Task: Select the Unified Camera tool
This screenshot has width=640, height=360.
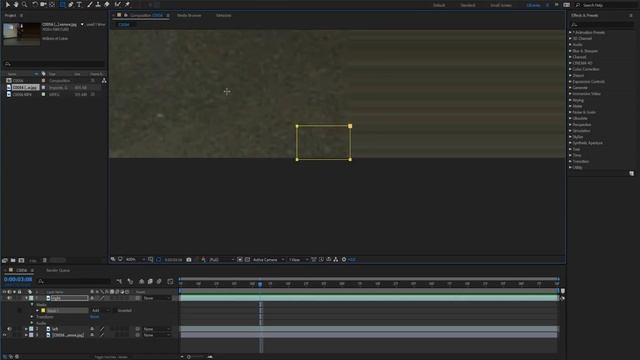Action: click(x=43, y=4)
